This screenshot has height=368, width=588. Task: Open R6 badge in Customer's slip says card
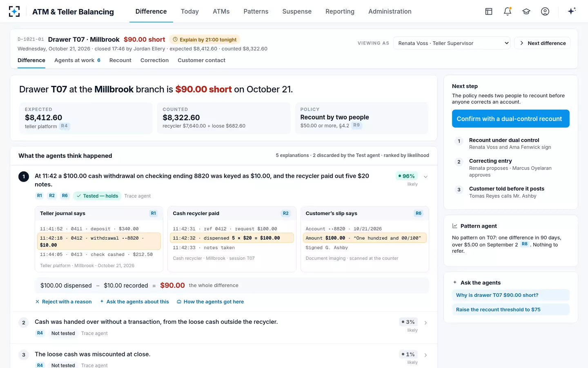tap(419, 213)
